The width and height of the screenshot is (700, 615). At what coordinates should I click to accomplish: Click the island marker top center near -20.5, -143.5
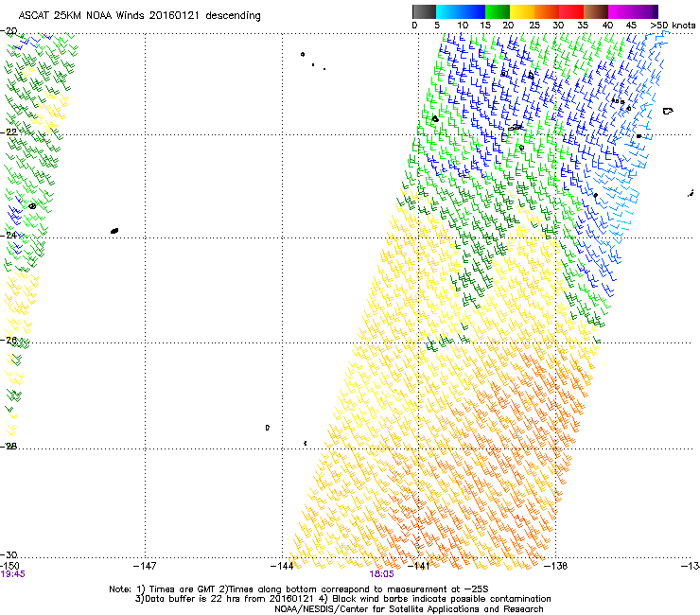tap(303, 55)
